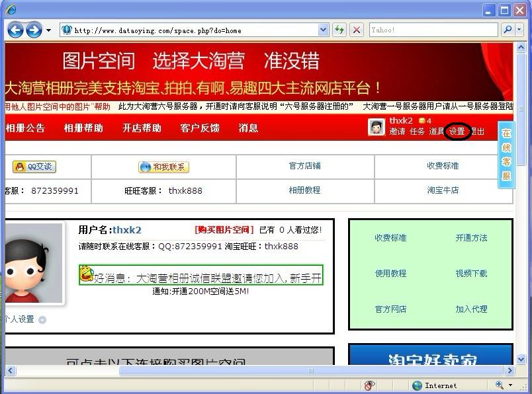532x394 pixels.
Task: Click the privacy report eye icon in status bar
Action: click(369, 385)
